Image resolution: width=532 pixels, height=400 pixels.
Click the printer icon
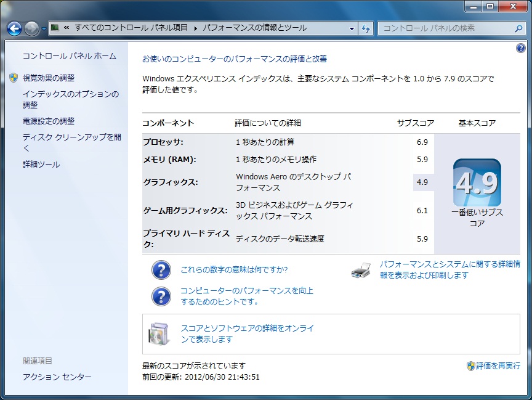[x=361, y=270]
